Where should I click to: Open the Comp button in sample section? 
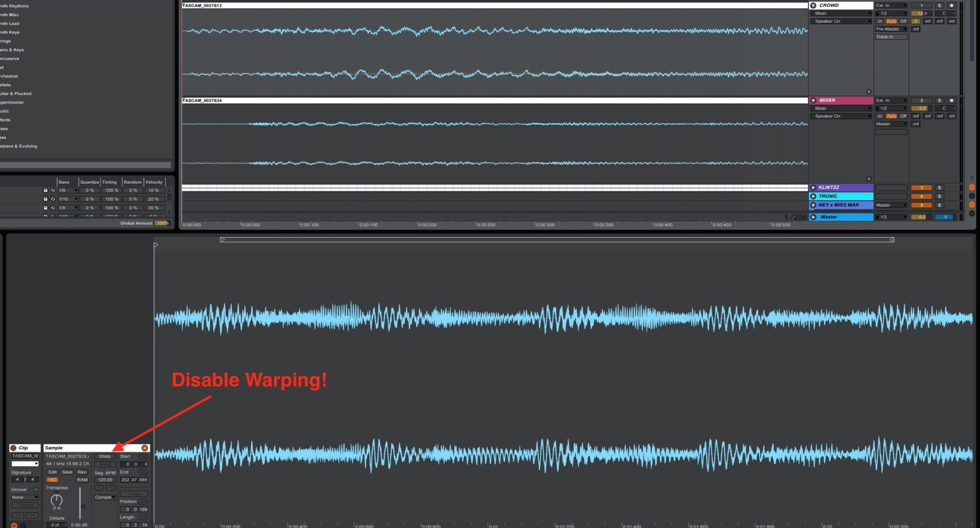point(104,496)
